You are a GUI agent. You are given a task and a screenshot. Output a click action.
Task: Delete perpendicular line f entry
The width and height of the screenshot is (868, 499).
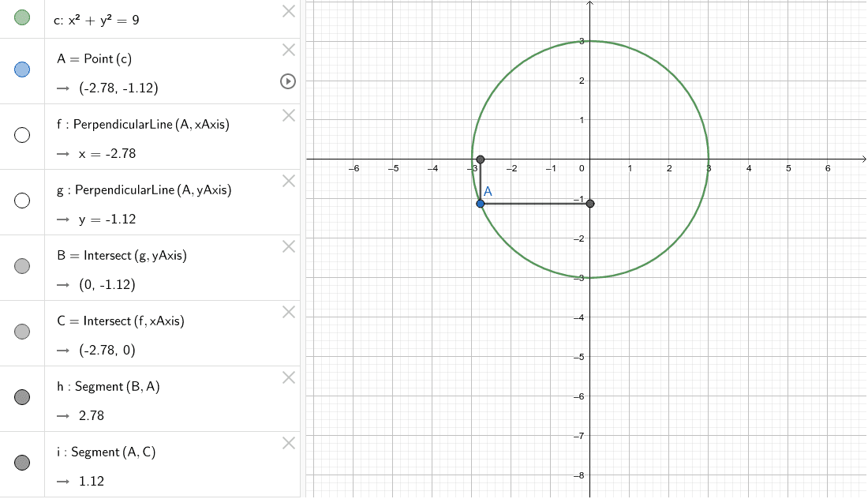[x=289, y=116]
